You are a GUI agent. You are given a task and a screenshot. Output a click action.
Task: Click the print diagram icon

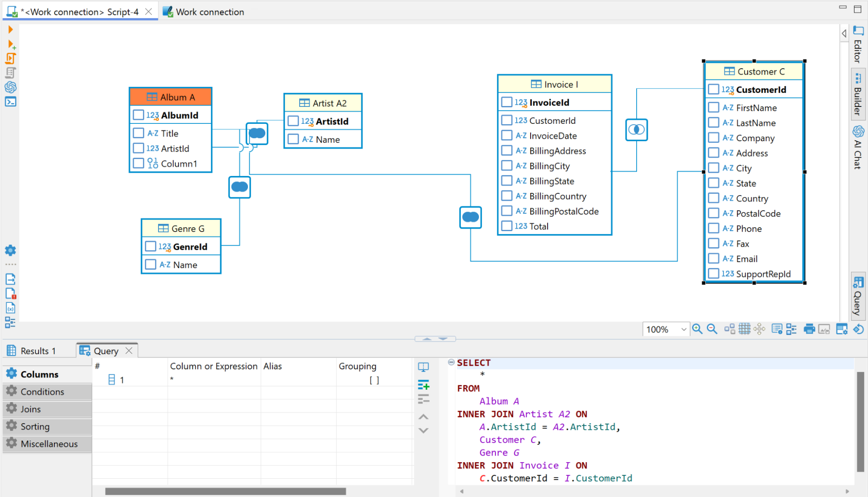(x=809, y=329)
